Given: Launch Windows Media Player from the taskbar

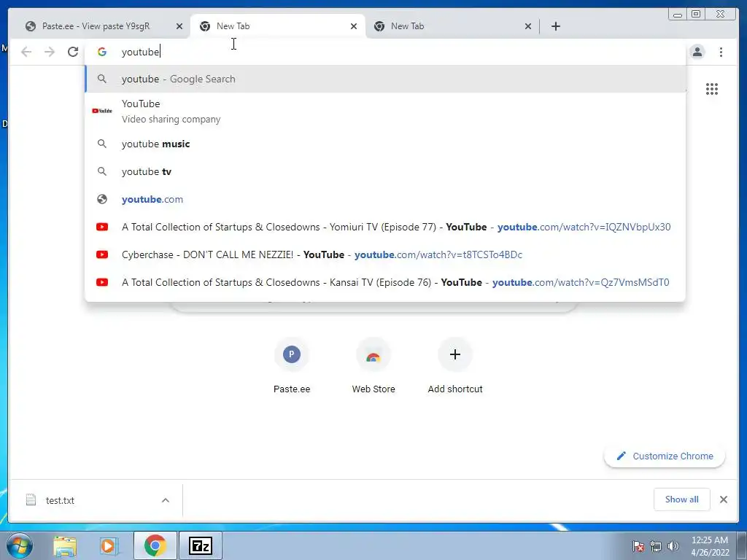Looking at the screenshot, I should click(x=109, y=546).
